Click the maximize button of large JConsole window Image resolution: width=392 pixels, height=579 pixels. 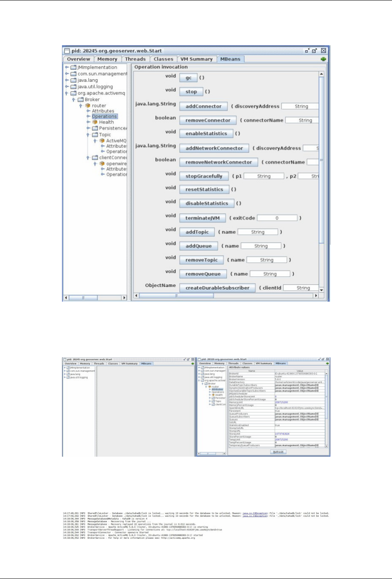pyautogui.click(x=315, y=51)
